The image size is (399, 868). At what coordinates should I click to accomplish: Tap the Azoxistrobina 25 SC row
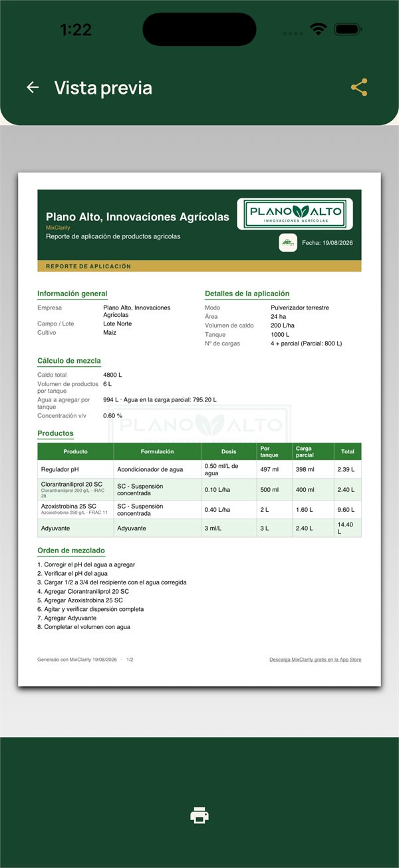pos(199,510)
